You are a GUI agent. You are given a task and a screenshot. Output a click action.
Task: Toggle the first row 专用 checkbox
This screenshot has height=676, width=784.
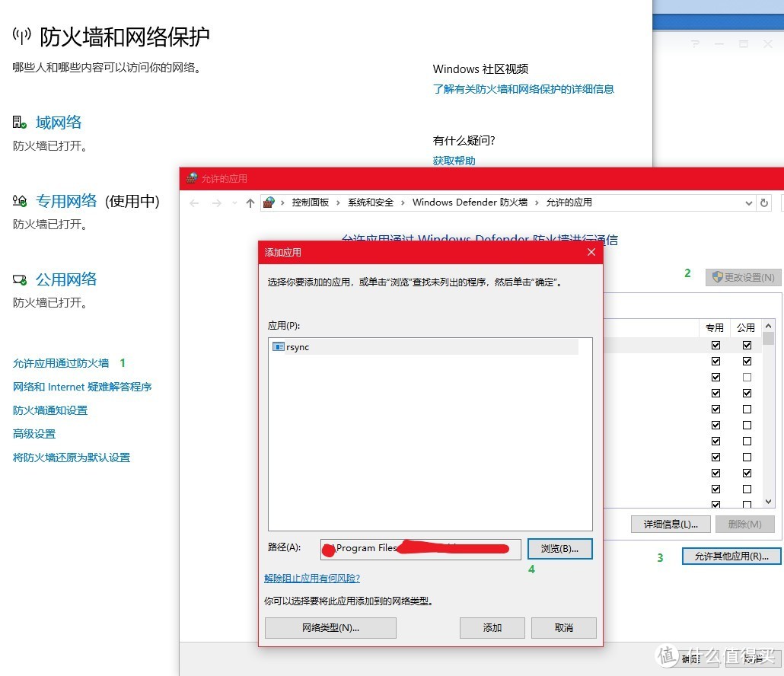[x=716, y=345]
